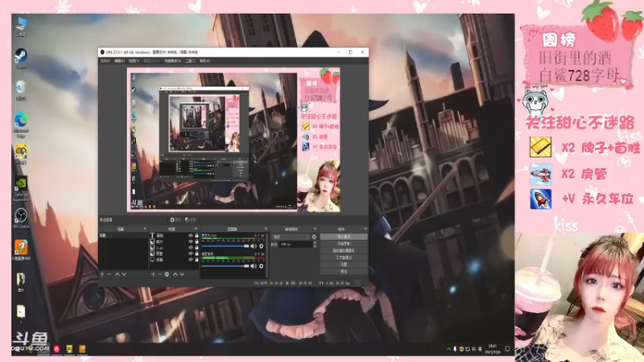Image resolution: width=644 pixels, height=362 pixels.
Task: Adjust the Mic/Aux volume slider
Action: pos(225,246)
